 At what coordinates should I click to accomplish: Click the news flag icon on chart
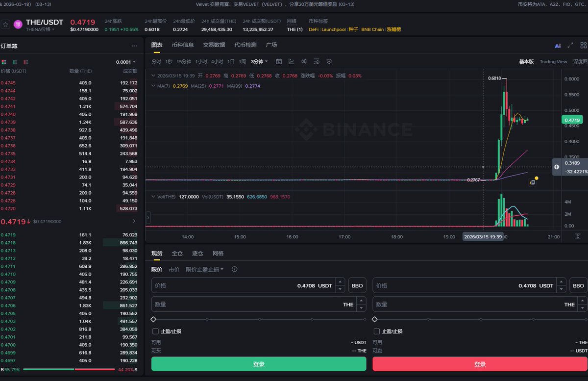(x=532, y=182)
